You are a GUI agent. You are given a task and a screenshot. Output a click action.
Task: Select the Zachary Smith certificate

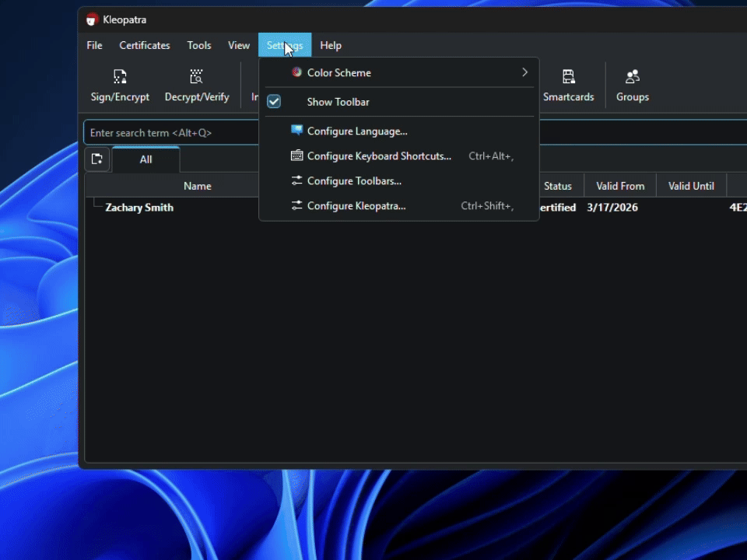coord(139,207)
